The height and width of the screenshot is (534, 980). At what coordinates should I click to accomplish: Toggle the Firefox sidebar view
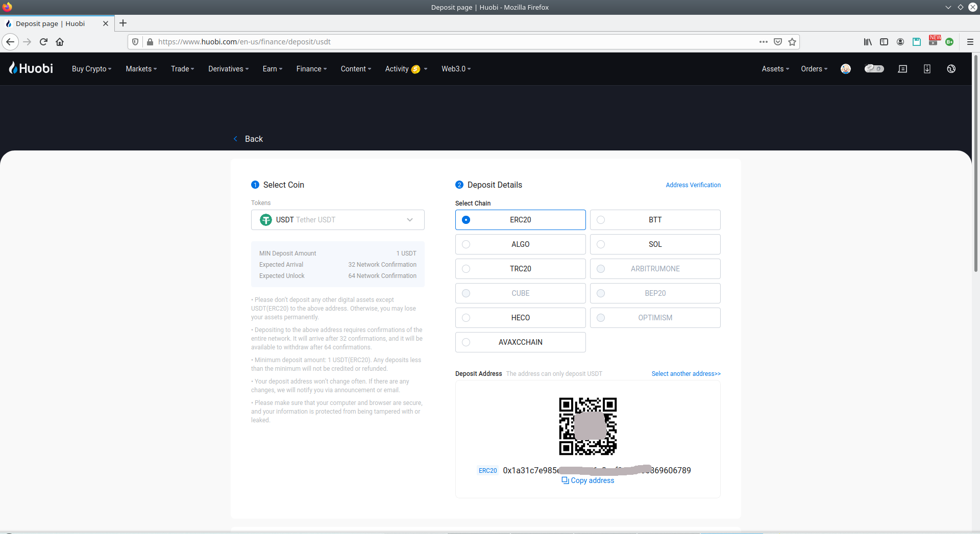tap(884, 42)
